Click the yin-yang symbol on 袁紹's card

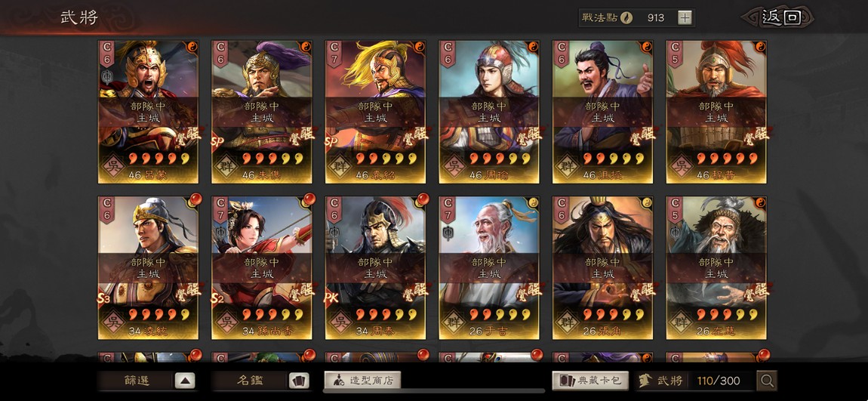pyautogui.click(x=418, y=46)
